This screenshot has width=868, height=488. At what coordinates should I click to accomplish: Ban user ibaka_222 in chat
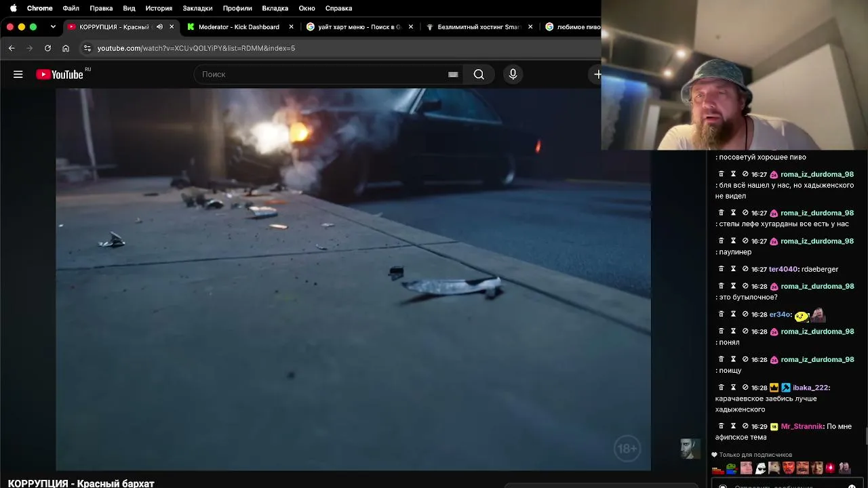745,388
